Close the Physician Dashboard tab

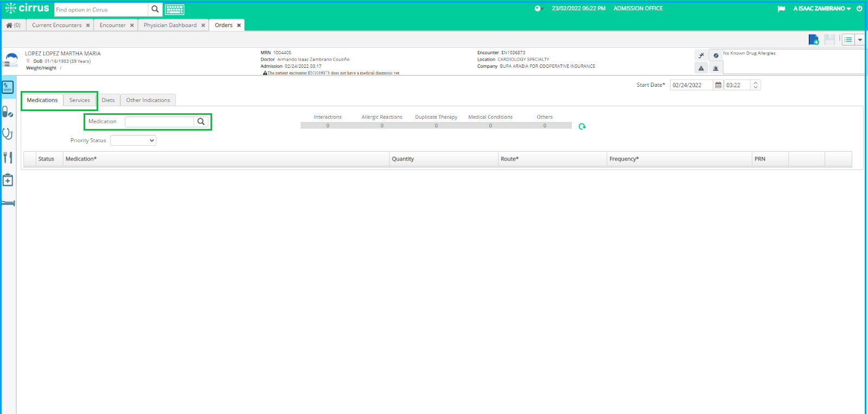coord(203,25)
